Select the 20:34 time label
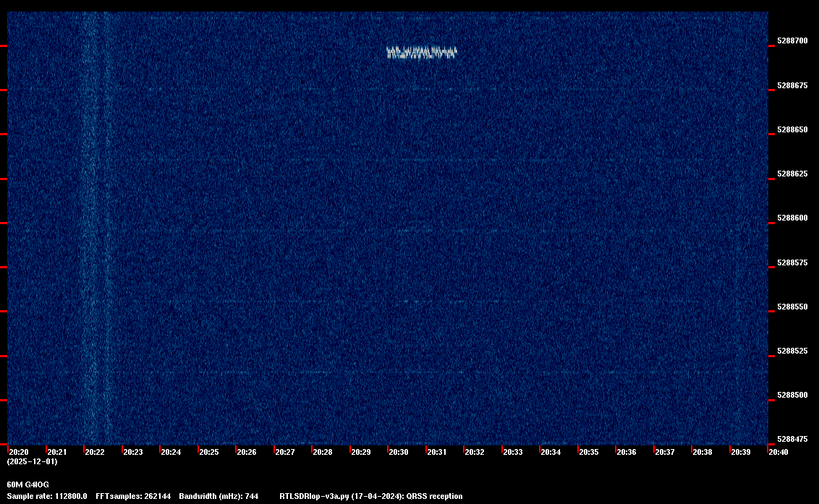 pos(551,452)
